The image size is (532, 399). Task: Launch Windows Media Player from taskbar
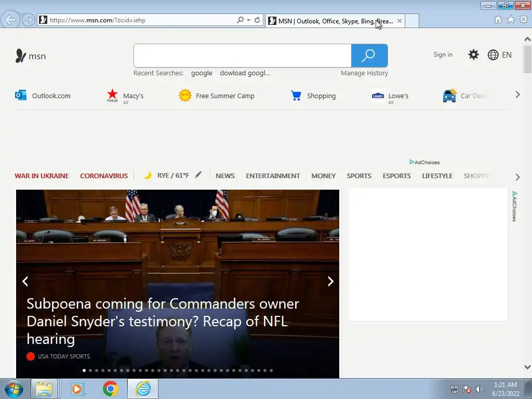tap(77, 389)
